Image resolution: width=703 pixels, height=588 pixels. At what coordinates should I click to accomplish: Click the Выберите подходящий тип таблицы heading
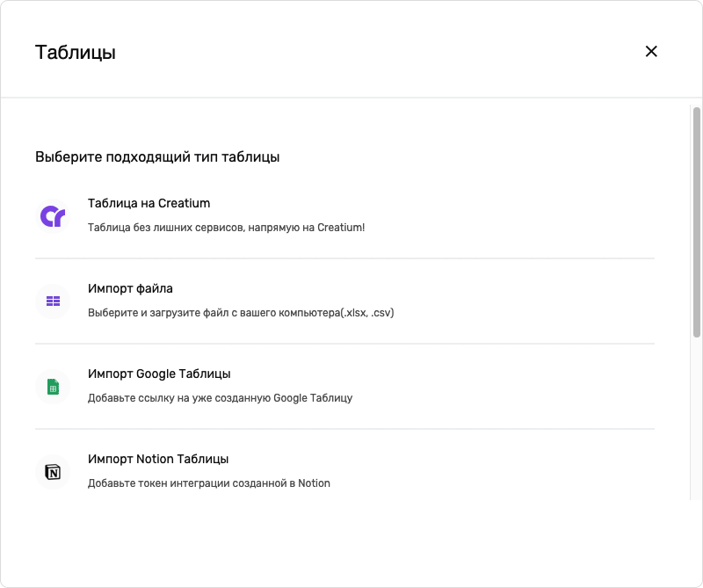[x=157, y=157]
